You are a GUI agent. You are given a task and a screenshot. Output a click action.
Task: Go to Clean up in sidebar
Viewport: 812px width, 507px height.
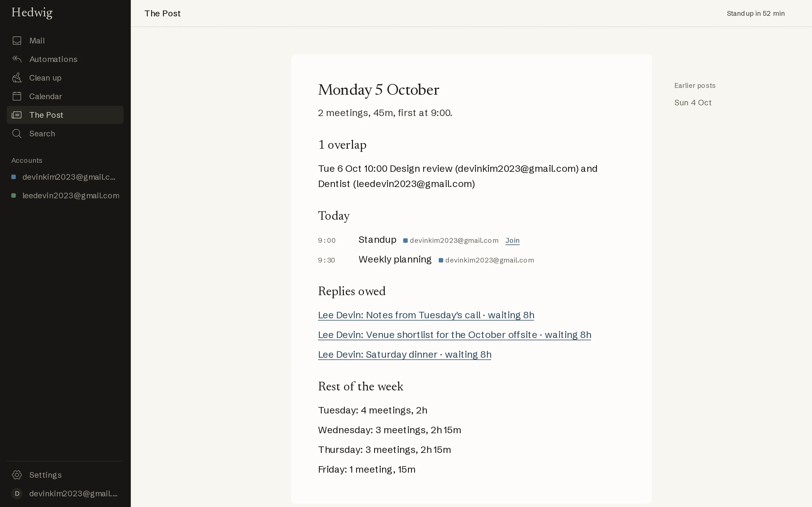click(x=65, y=78)
